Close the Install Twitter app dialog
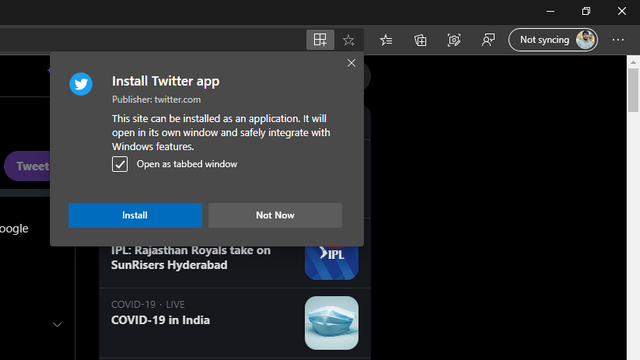Screen dimensions: 640x360 tap(351, 63)
